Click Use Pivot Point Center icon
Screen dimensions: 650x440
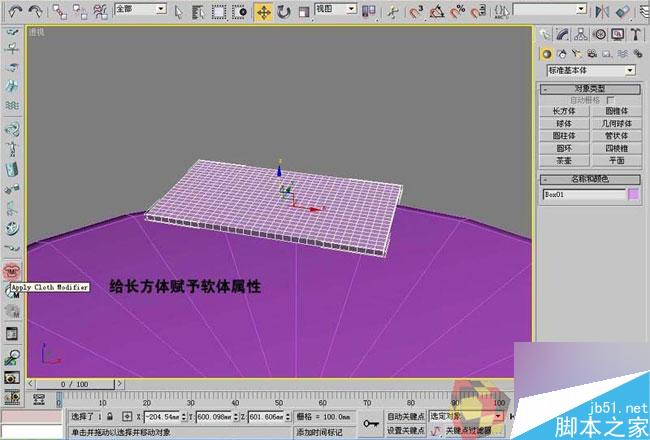point(369,12)
